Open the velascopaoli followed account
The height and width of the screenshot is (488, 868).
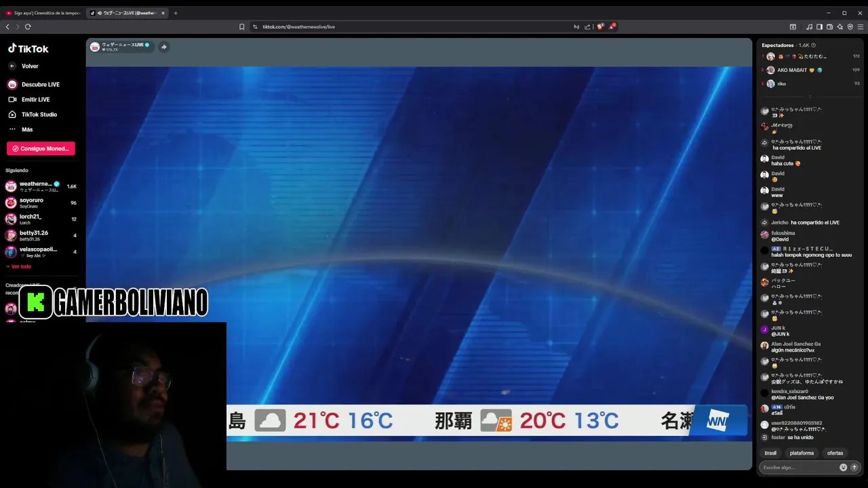tap(41, 251)
